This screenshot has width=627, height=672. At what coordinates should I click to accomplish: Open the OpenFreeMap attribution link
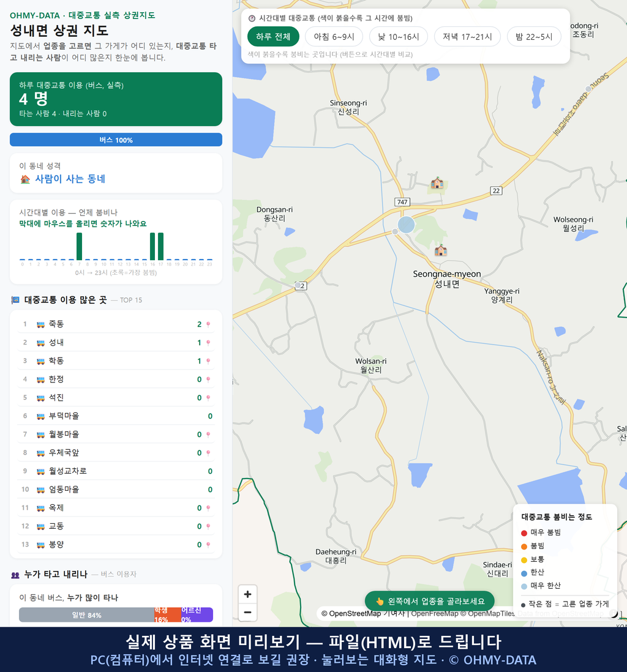pyautogui.click(x=435, y=613)
